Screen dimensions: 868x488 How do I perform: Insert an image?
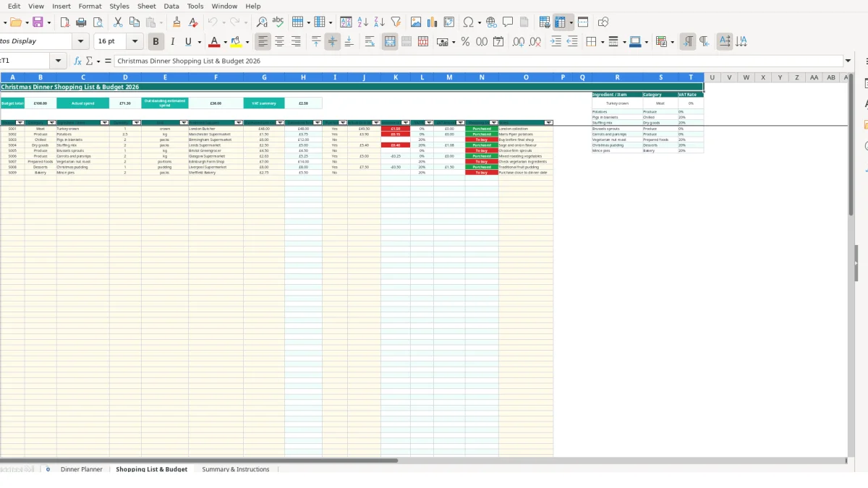point(417,22)
